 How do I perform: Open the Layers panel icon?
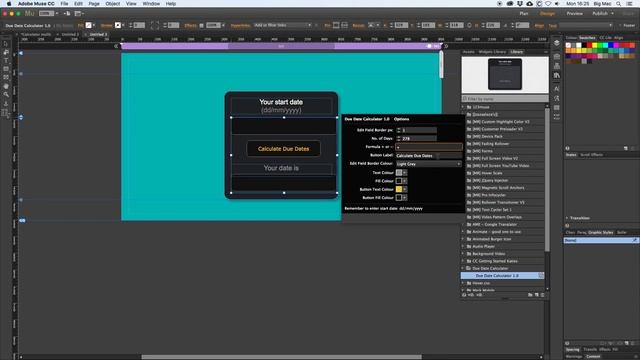pos(556,43)
